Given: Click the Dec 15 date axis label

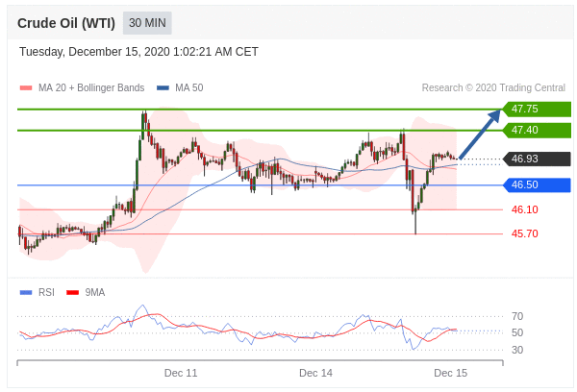Looking at the screenshot, I should (x=450, y=373).
